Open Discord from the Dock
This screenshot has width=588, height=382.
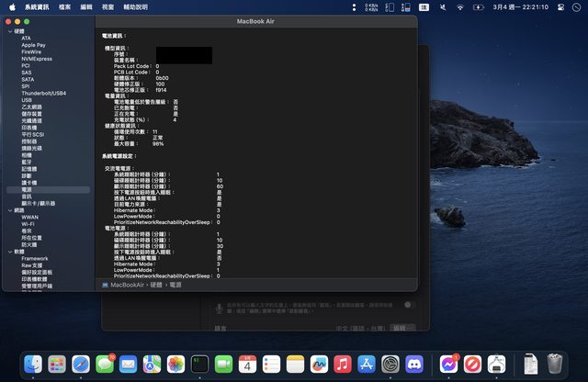point(414,364)
